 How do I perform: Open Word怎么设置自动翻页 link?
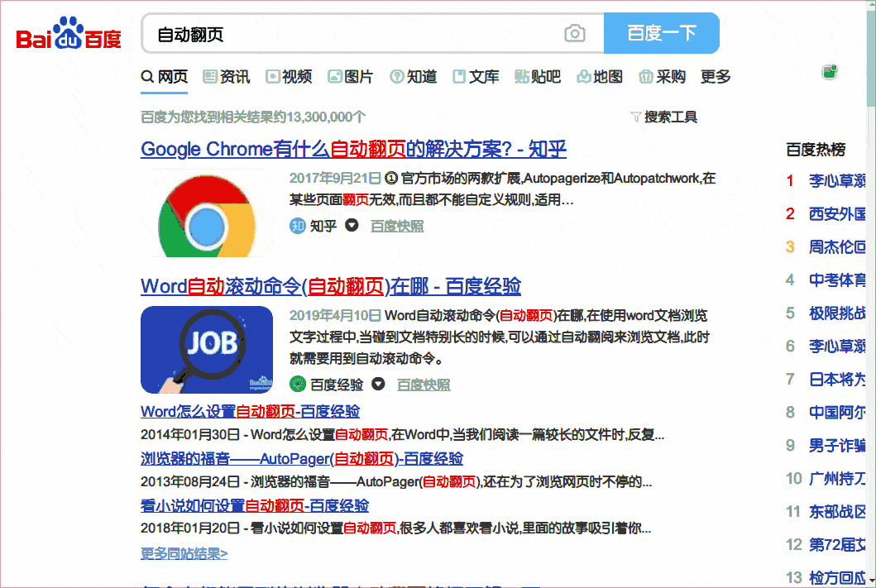point(251,412)
